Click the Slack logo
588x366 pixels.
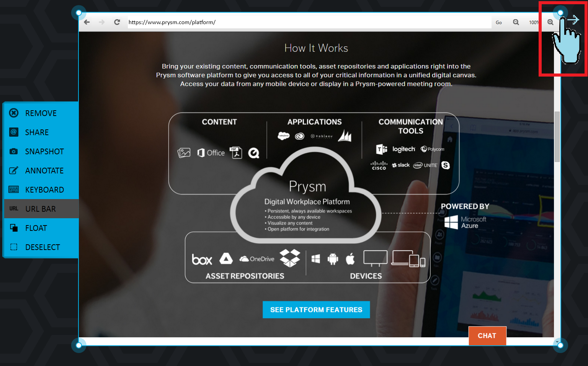pyautogui.click(x=401, y=165)
